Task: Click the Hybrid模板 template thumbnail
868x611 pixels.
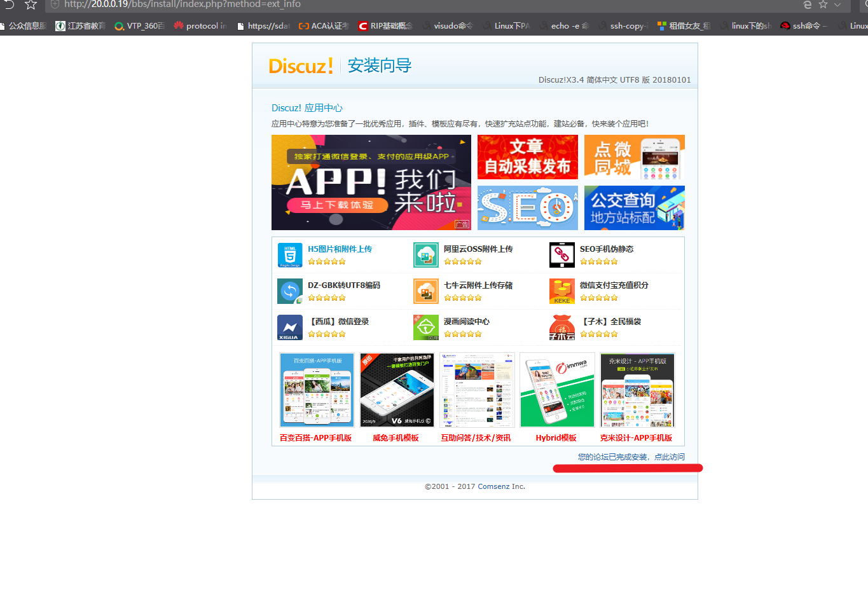Action: (x=557, y=390)
